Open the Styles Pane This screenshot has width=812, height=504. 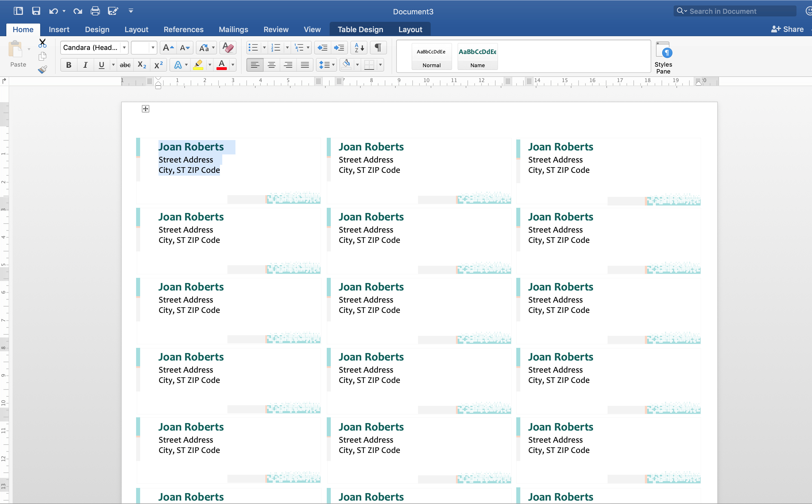(x=664, y=56)
